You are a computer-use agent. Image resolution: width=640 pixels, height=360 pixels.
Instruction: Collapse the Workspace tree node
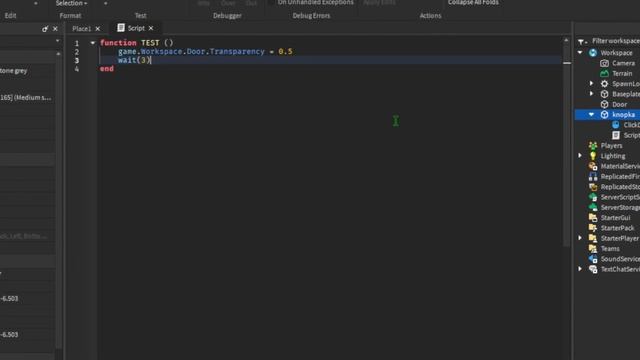click(x=580, y=53)
